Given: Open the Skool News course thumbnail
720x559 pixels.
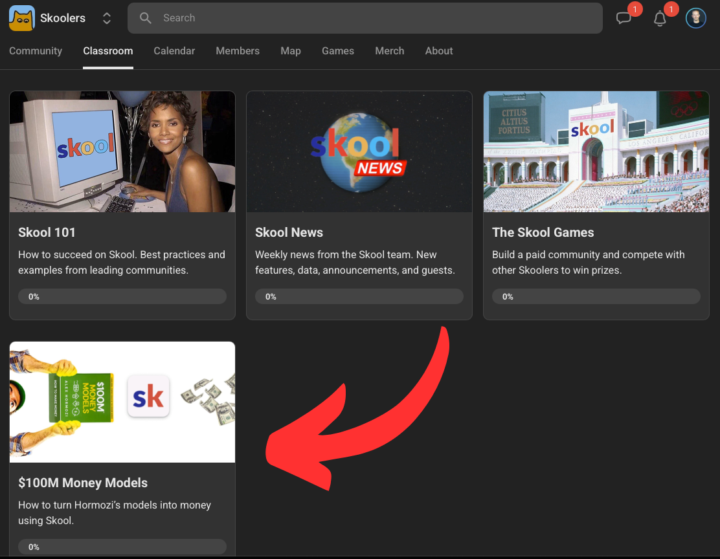Looking at the screenshot, I should 360,152.
